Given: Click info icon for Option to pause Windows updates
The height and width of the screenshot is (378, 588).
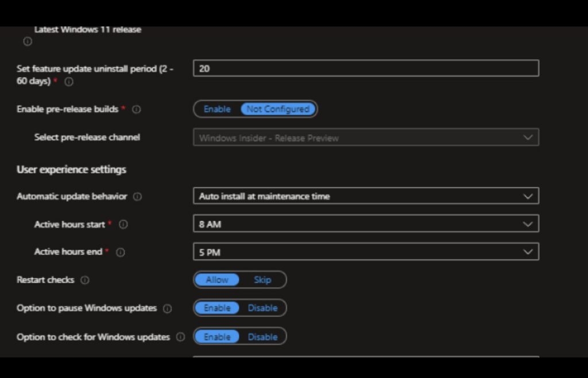Looking at the screenshot, I should pyautogui.click(x=167, y=308).
